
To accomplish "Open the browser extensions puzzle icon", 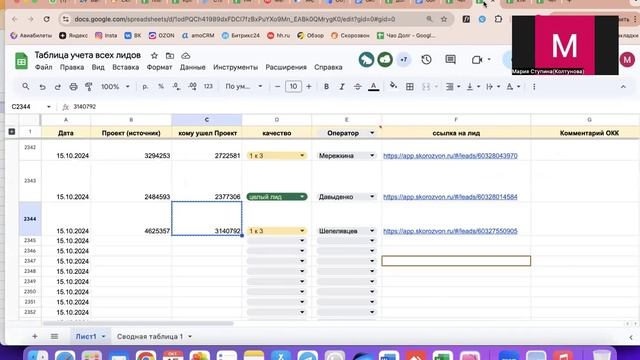I will (x=498, y=19).
